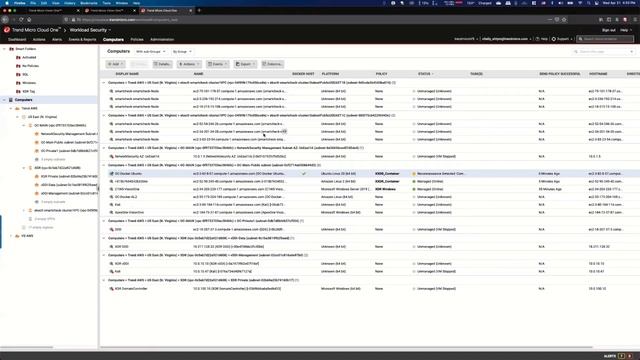Open the Support menu
The image size is (640, 360).
562,39
